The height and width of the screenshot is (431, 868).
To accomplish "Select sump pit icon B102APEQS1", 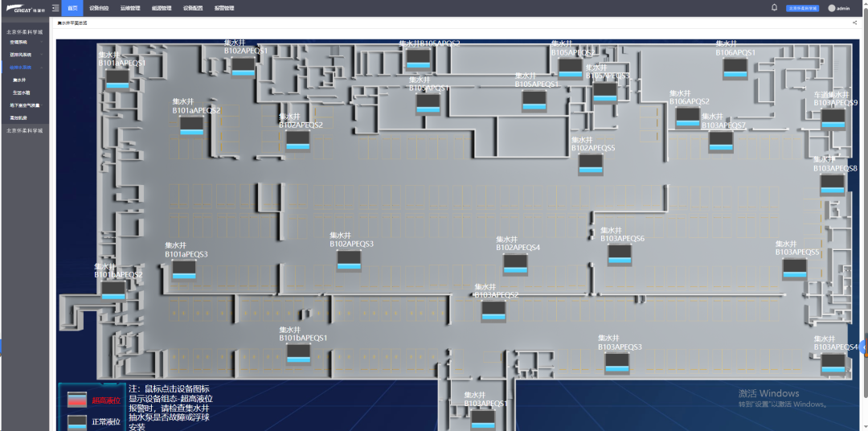I will click(x=243, y=67).
